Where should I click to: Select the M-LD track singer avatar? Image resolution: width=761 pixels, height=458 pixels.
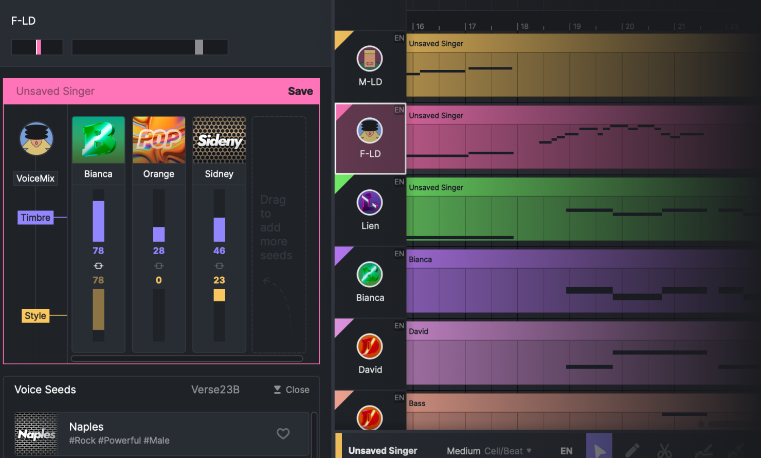point(370,59)
